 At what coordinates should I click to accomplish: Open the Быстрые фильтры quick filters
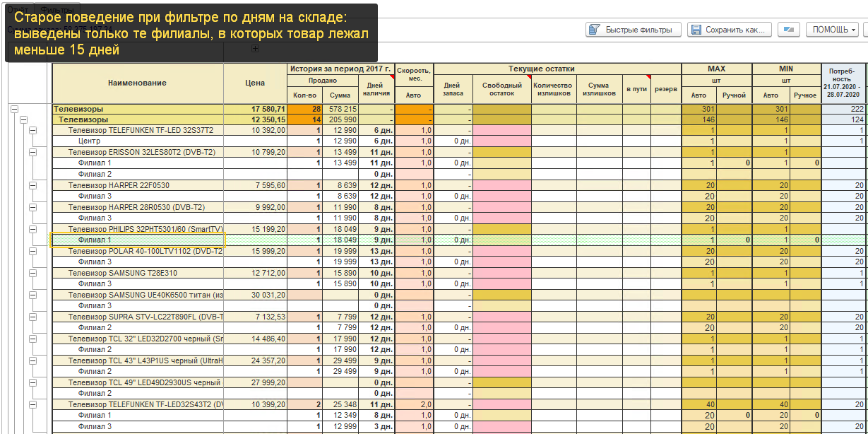coord(634,30)
